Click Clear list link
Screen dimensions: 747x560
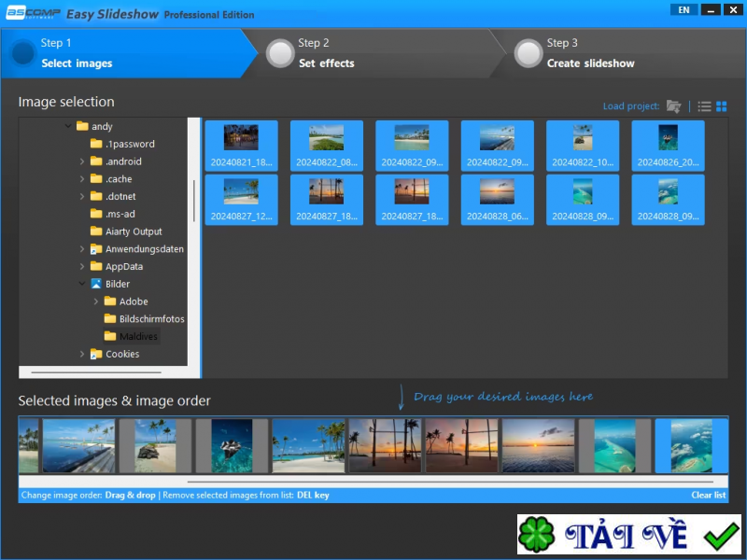coord(708,495)
